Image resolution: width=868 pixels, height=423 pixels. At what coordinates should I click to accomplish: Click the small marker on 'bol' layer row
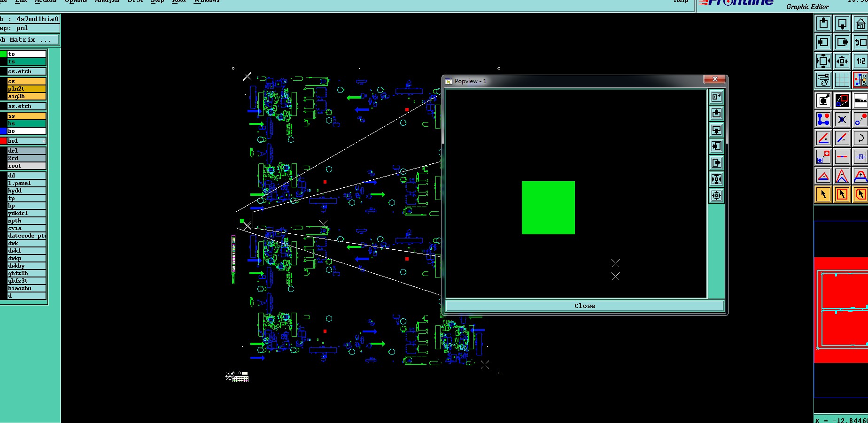click(x=44, y=141)
